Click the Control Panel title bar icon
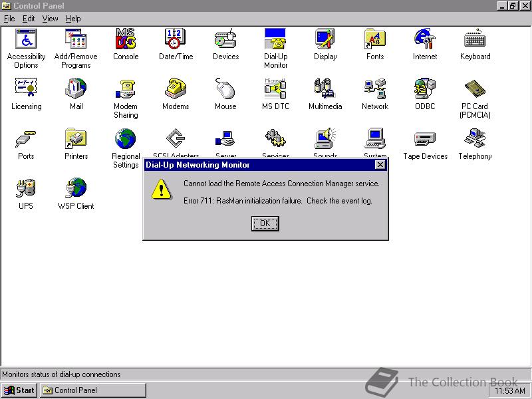Image resolution: width=532 pixels, height=399 pixels. click(7, 6)
